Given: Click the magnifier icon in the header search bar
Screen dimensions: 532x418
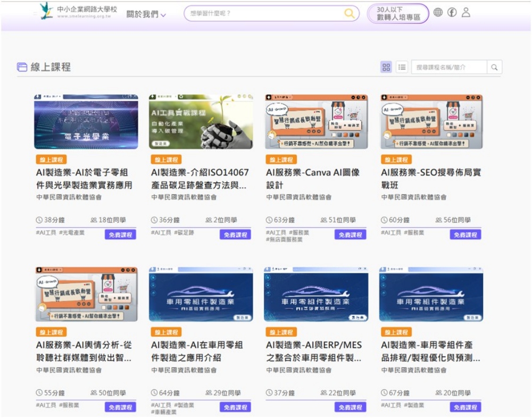Looking at the screenshot, I should tap(350, 13).
